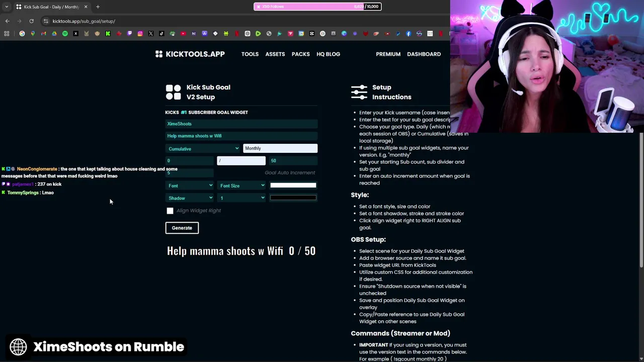Go back with the browser arrow
The height and width of the screenshot is (362, 644).
[x=7, y=21]
